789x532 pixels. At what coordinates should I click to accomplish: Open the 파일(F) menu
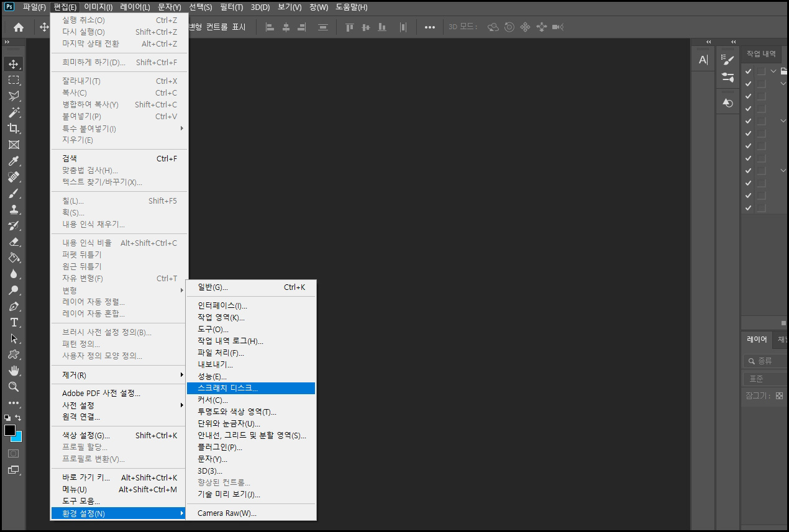34,7
